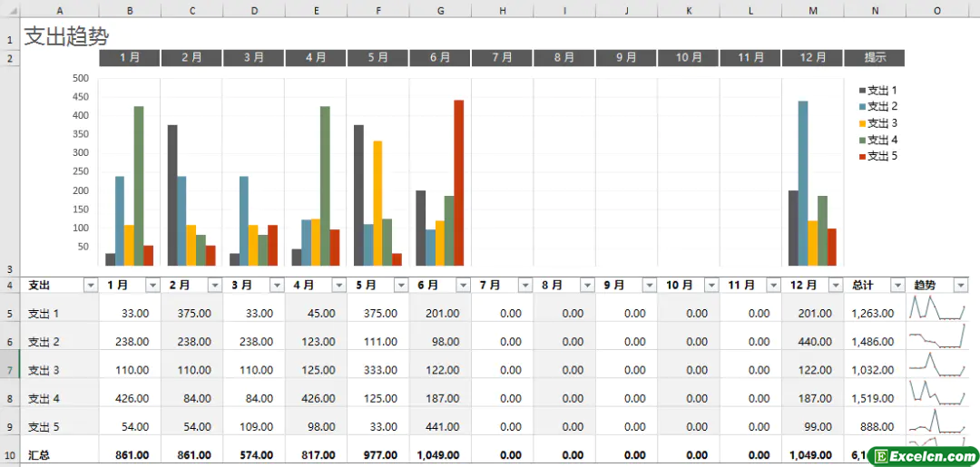Select the 977.00 summary cell
Viewport: 980px width, 467px height.
(x=378, y=450)
